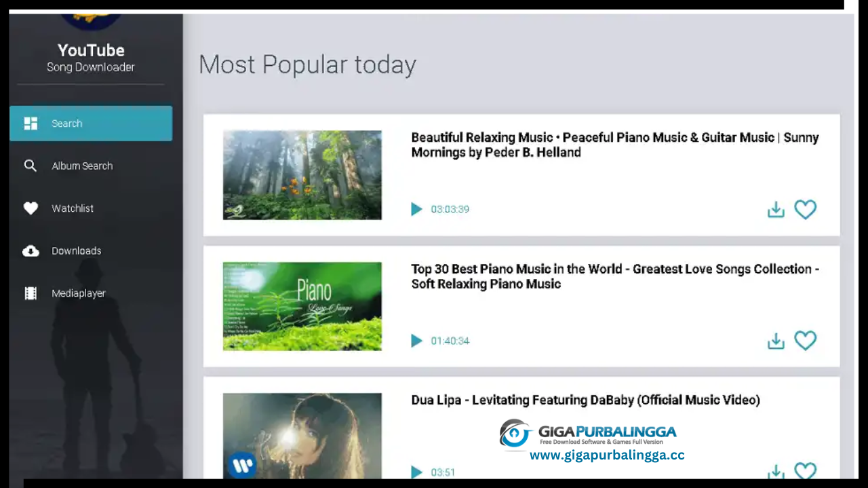Download Top 30 Best Piano Music

(x=776, y=341)
